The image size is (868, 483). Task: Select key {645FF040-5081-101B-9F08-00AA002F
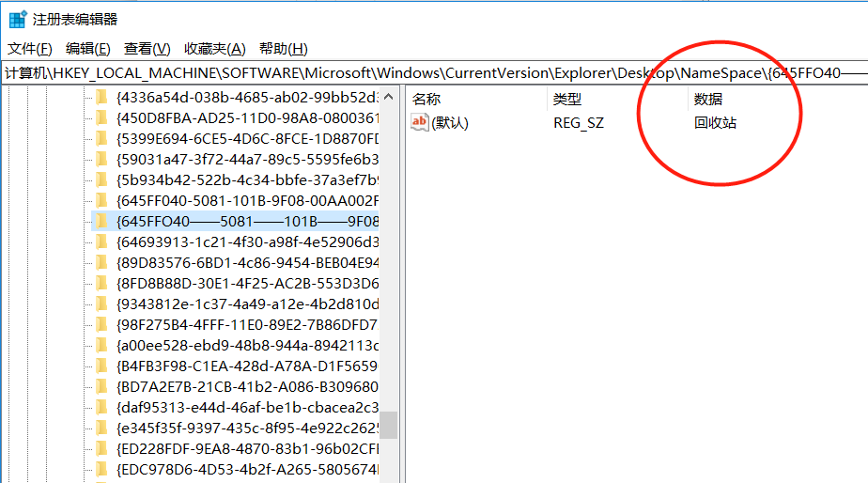click(x=247, y=200)
